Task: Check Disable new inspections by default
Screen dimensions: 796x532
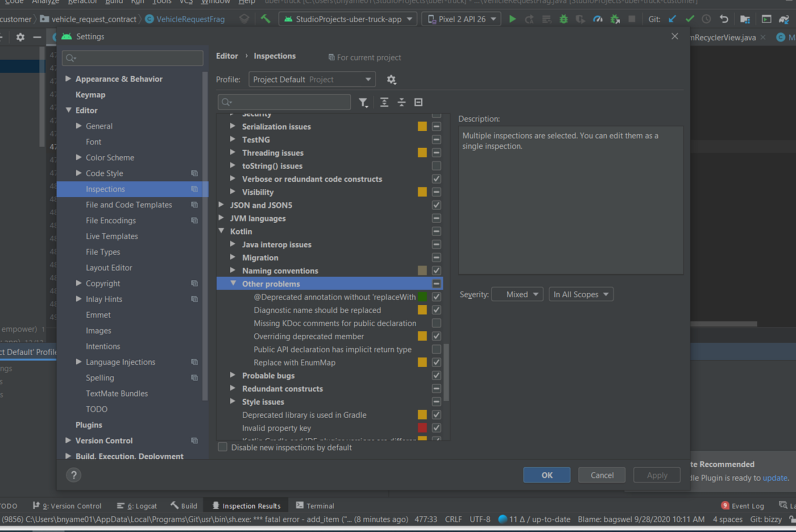Action: point(222,447)
